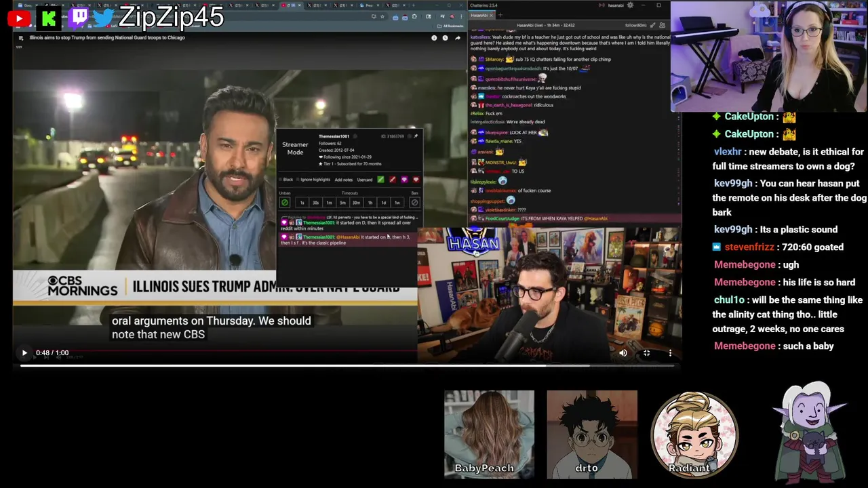Click username 'Themessias1001' in first popup message
The image size is (868, 488).
point(319,223)
